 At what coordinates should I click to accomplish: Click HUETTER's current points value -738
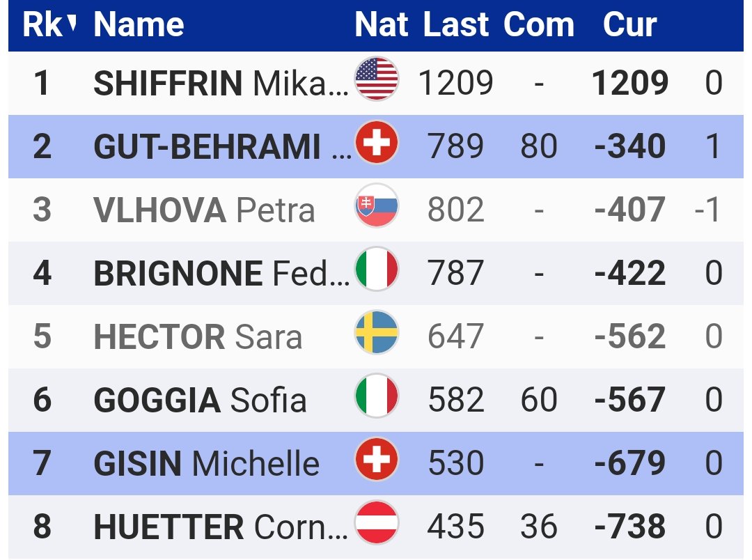[x=629, y=527]
